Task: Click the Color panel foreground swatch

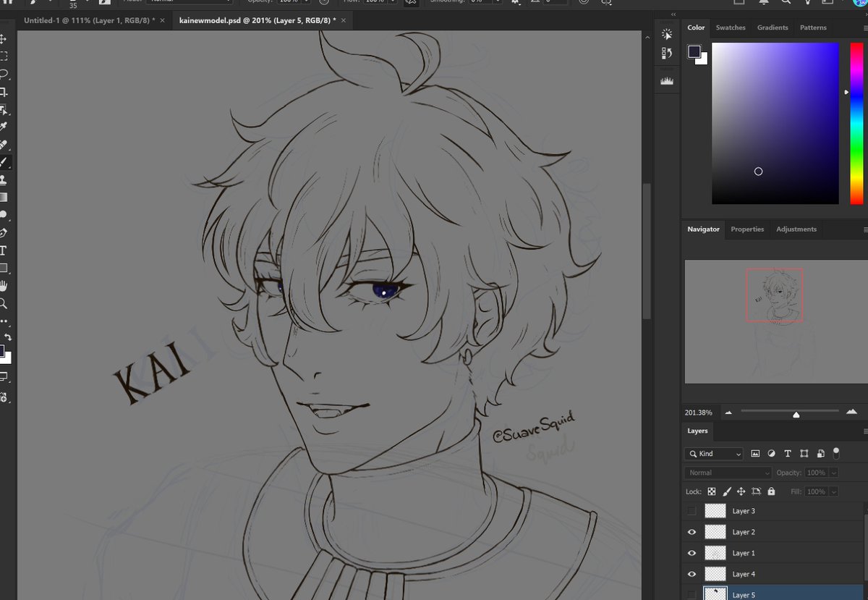Action: (694, 51)
